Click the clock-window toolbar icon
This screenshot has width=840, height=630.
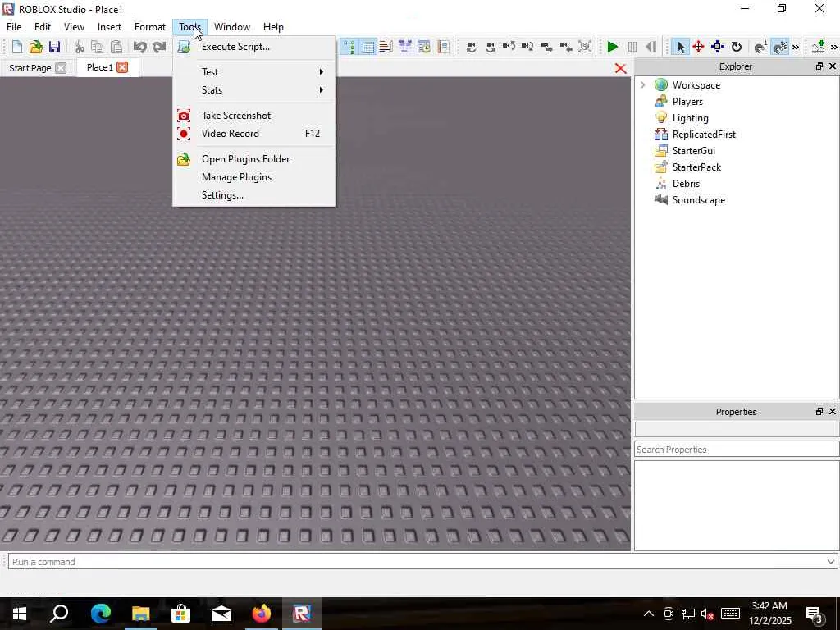tap(424, 47)
